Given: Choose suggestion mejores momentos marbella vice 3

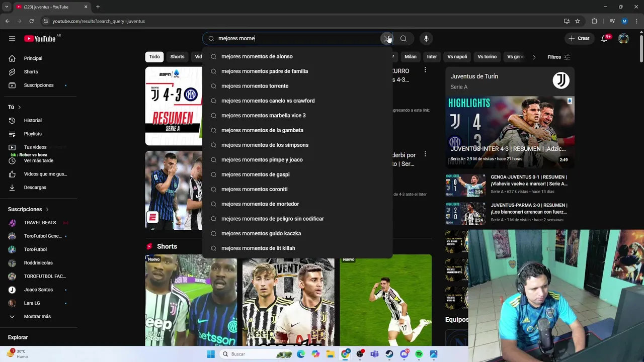Looking at the screenshot, I should click(x=297, y=115).
